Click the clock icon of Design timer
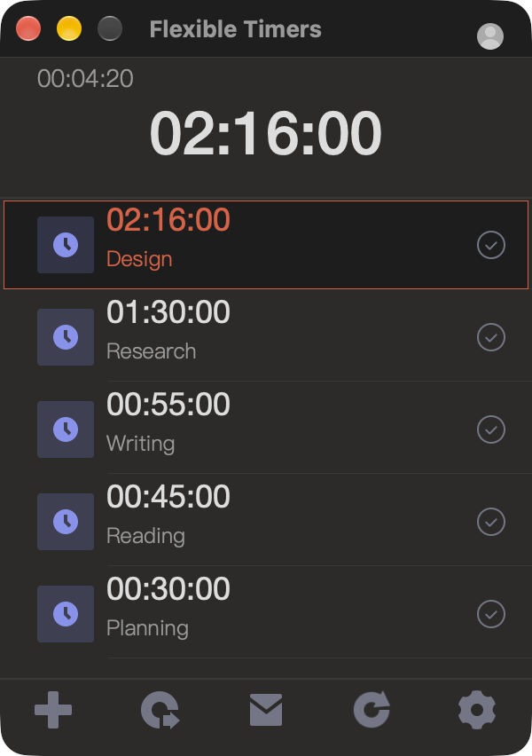532x756 pixels. point(66,245)
